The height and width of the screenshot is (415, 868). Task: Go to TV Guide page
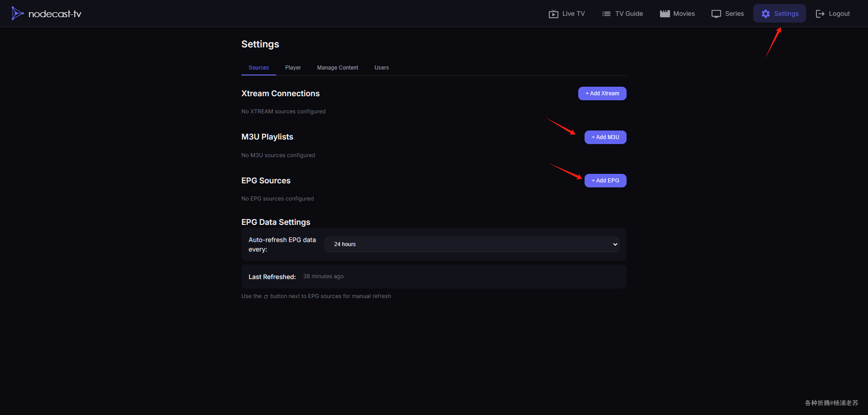click(629, 14)
